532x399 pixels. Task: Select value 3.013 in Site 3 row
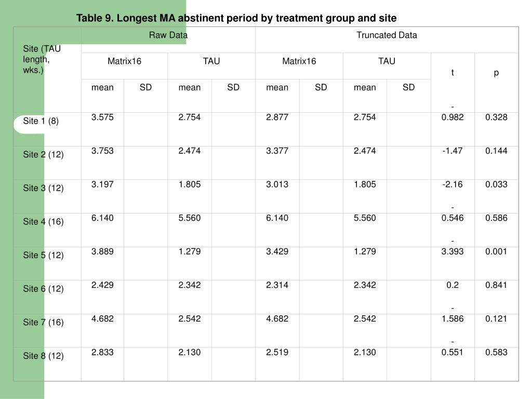[277, 184]
